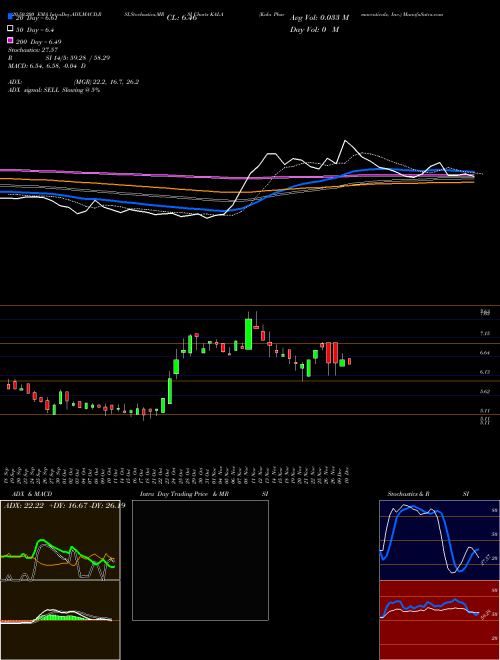This screenshot has height=660, width=500.
Task: Select the '20 Day - 6.61' legend text
Action: pos(38,19)
